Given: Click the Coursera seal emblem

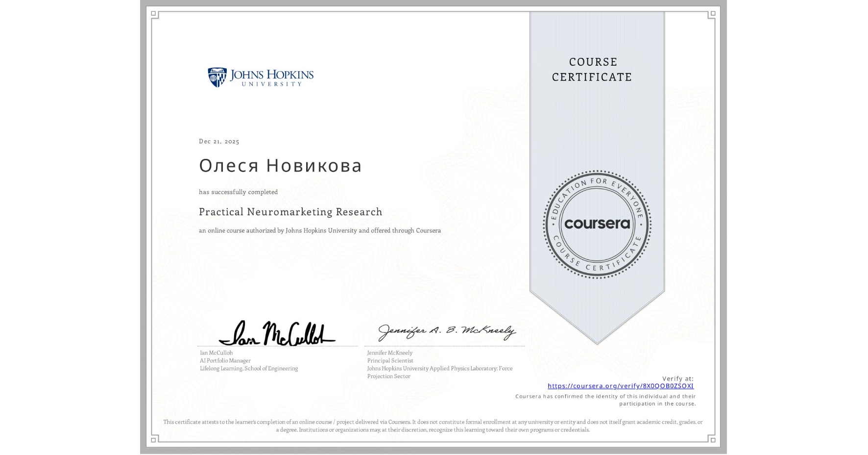Looking at the screenshot, I should (x=597, y=224).
